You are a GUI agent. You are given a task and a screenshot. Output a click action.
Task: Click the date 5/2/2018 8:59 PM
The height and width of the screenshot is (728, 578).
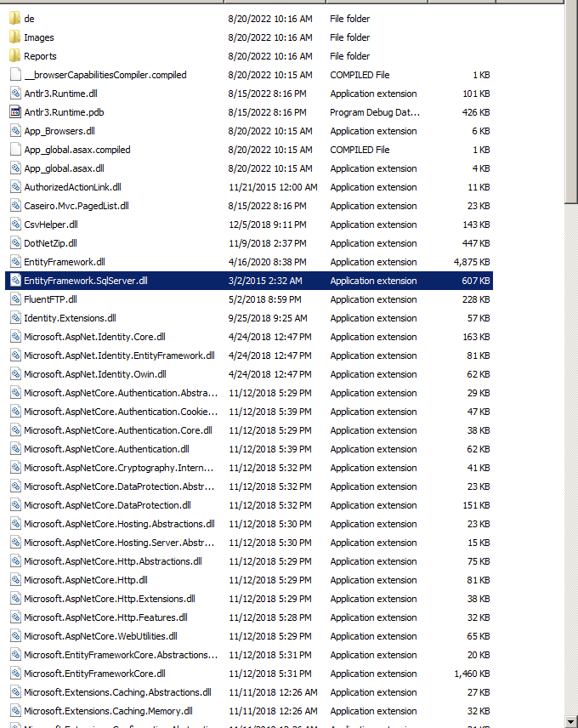264,299
